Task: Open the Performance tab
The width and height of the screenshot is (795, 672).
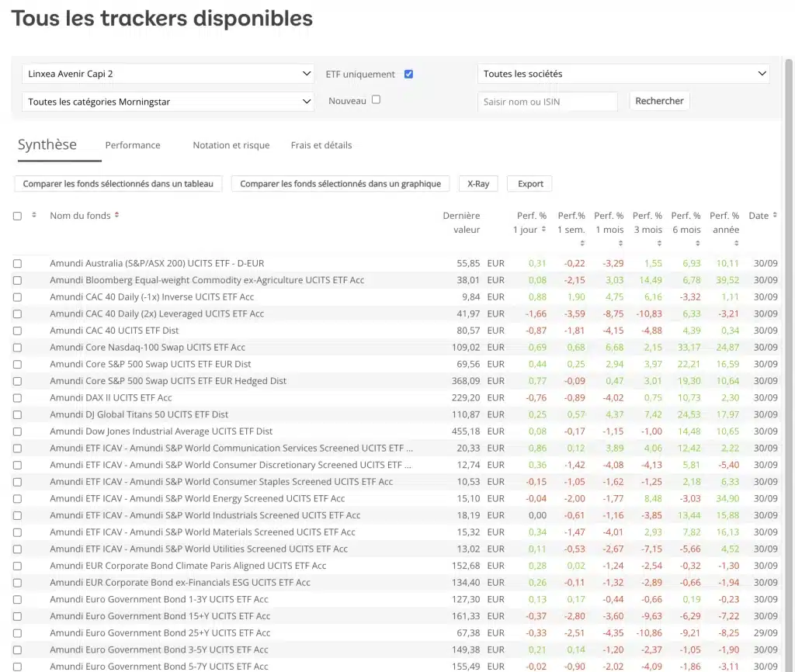Action: pos(133,145)
